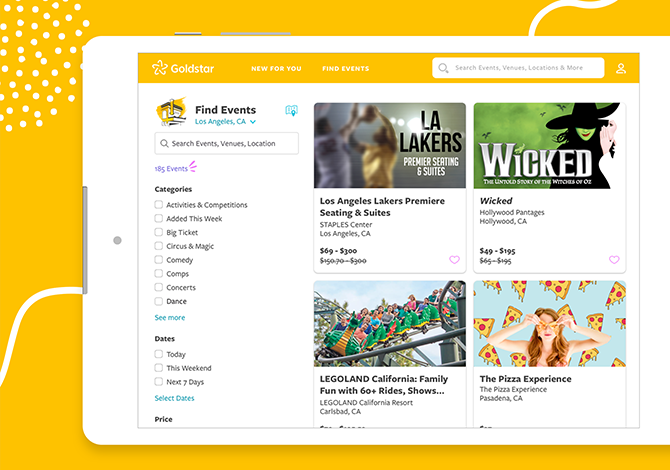The height and width of the screenshot is (470, 670).
Task: Click magnifier icon in sidebar search field
Action: (x=164, y=144)
